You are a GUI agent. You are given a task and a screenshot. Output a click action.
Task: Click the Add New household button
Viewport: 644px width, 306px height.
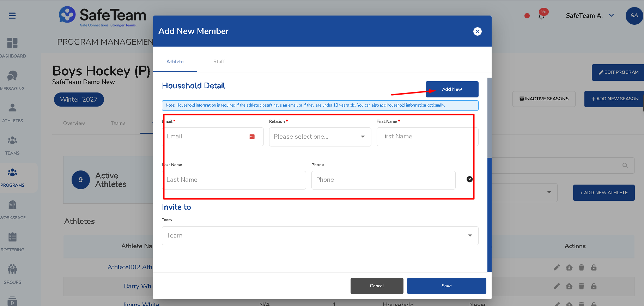pyautogui.click(x=452, y=89)
